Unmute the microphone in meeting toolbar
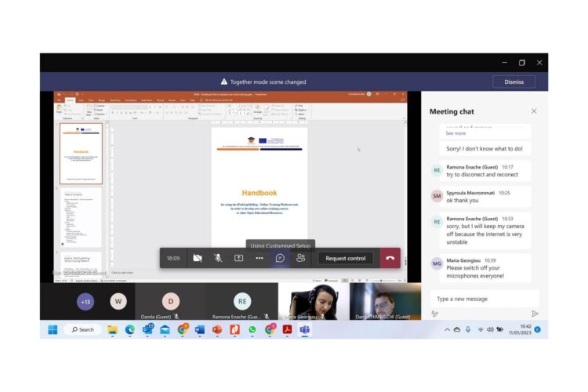Image resolution: width=588 pixels, height=392 pixels. pyautogui.click(x=218, y=258)
